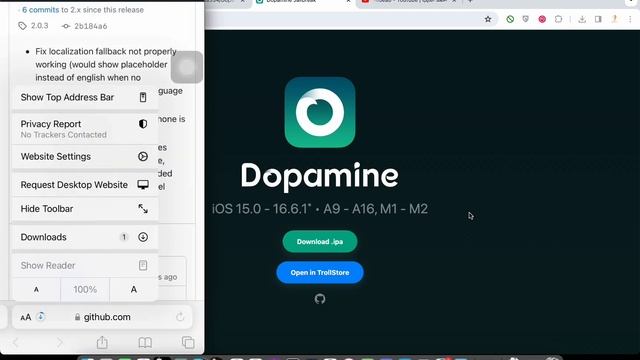This screenshot has height=360, width=640.
Task: Click the Dopamine app logo
Action: point(320,112)
